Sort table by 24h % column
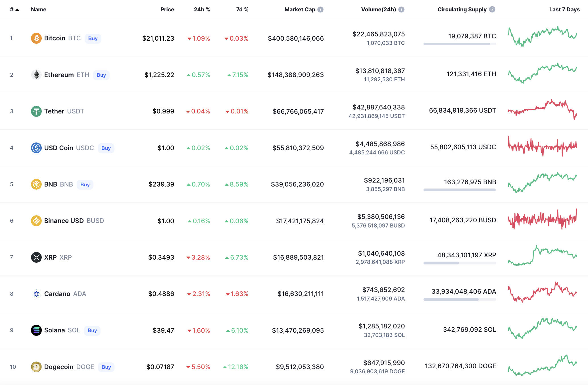588x385 pixels. 202,9
